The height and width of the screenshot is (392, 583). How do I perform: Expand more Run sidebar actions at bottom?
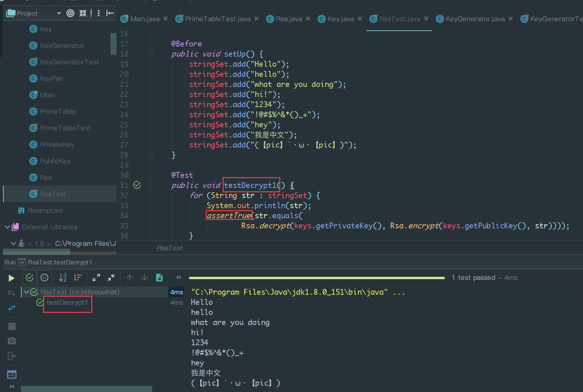[x=12, y=386]
